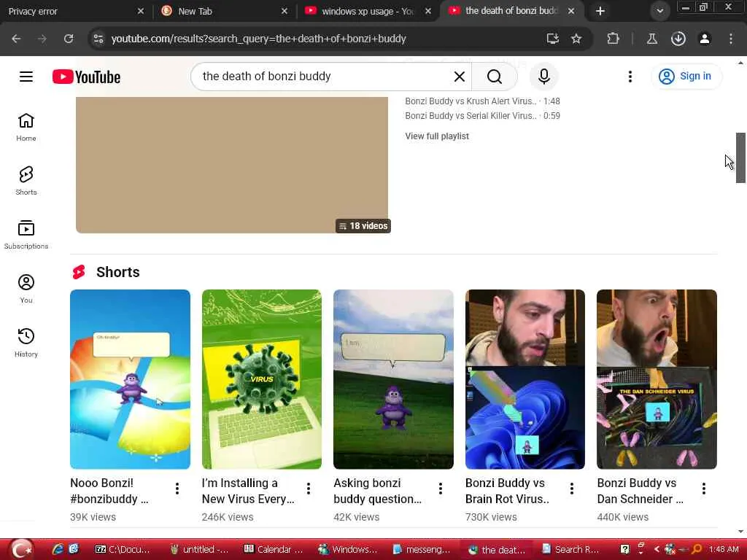Open the Nooo Bonzi! short thumbnail
Viewport: 747px width, 560px height.
pos(130,379)
